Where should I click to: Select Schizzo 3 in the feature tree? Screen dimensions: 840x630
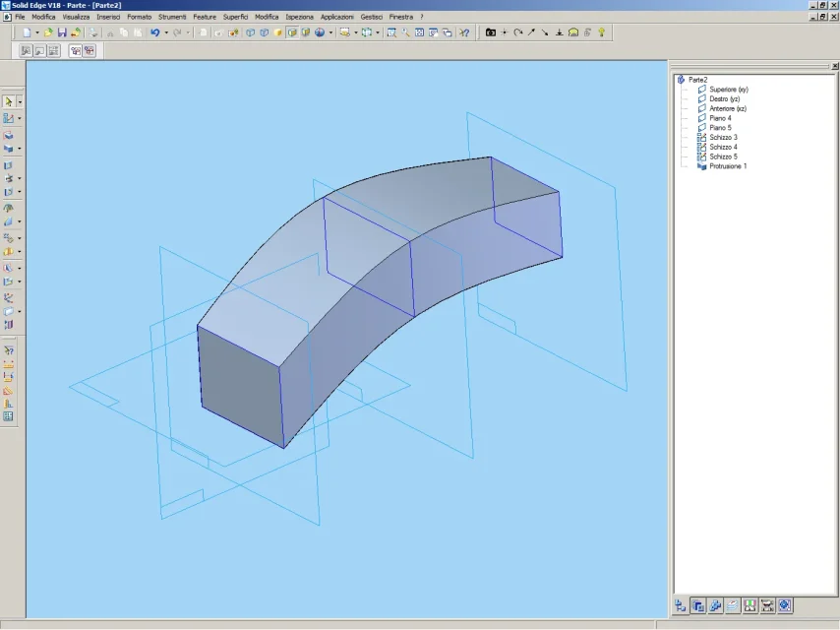pos(723,138)
